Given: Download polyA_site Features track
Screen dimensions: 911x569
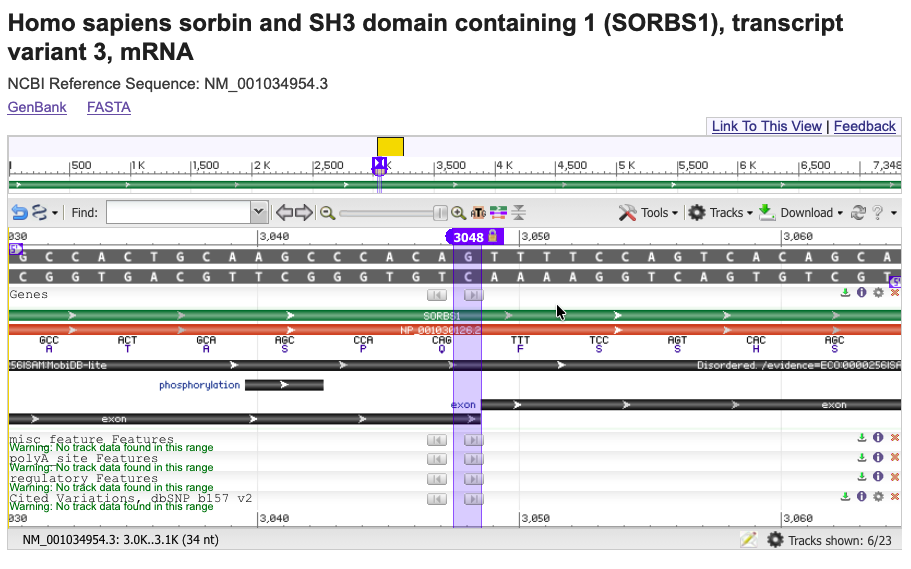Looking at the screenshot, I should [x=862, y=457].
